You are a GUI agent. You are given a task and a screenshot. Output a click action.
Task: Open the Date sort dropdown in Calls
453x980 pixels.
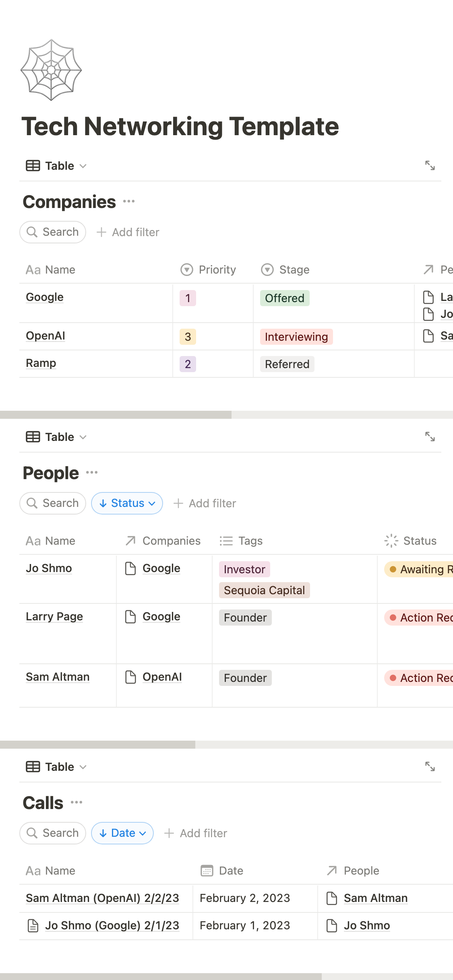(122, 833)
